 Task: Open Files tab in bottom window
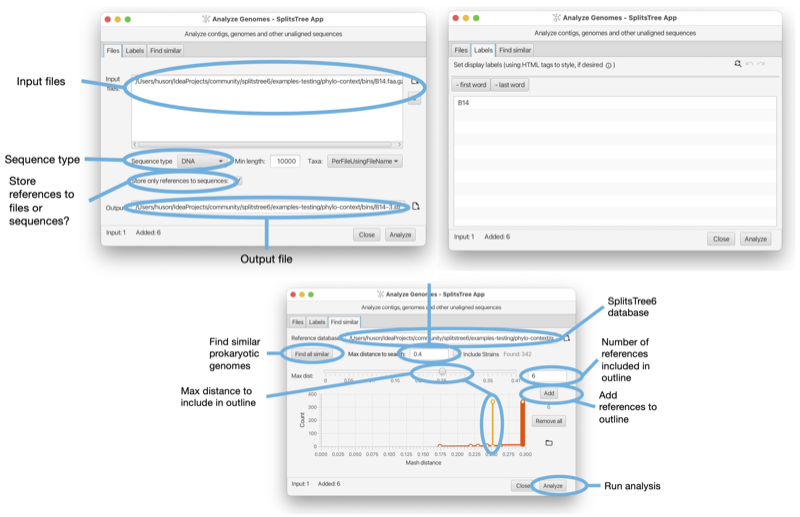coord(297,322)
